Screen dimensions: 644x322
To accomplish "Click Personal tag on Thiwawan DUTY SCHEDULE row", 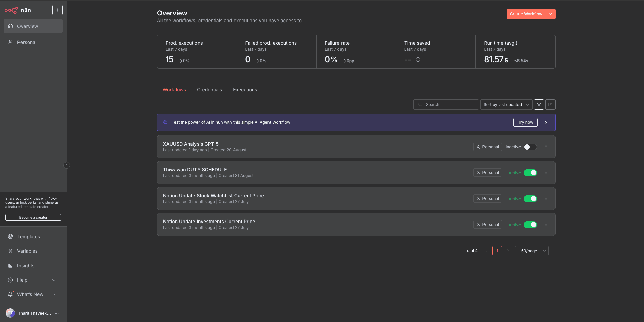I will pos(488,173).
